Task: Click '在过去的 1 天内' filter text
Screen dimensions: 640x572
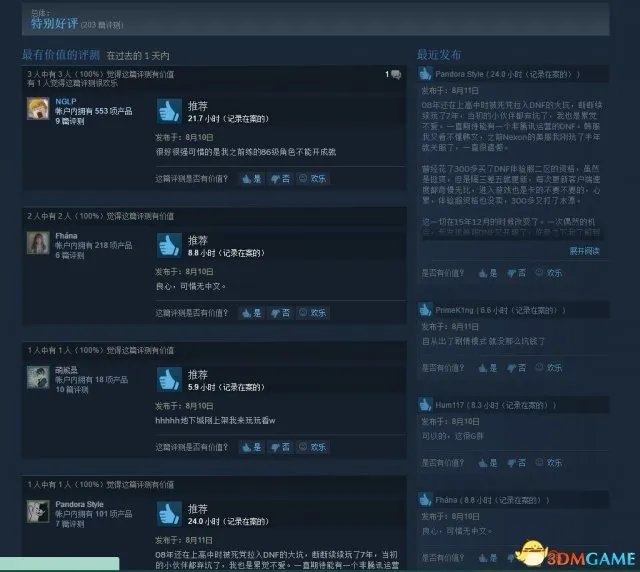Action: tap(138, 56)
